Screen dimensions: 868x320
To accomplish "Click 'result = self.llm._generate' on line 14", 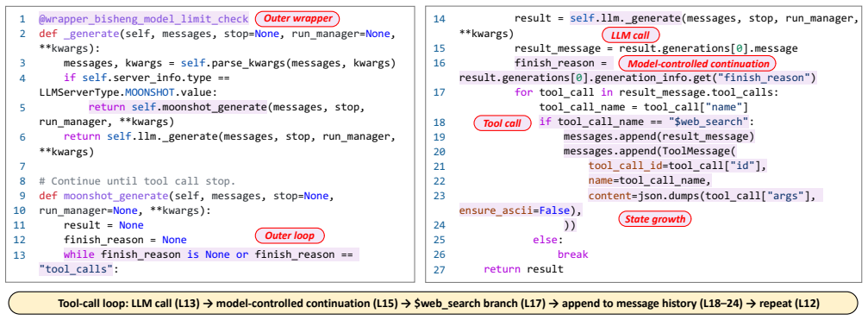I will [x=597, y=19].
